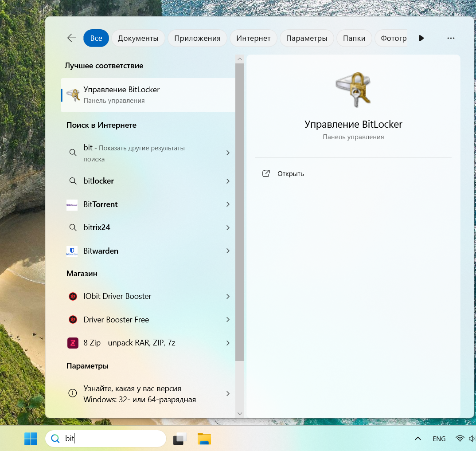The width and height of the screenshot is (476, 451).
Task: Click the BitLocker padlock icon in the preview pane
Action: pyautogui.click(x=353, y=89)
